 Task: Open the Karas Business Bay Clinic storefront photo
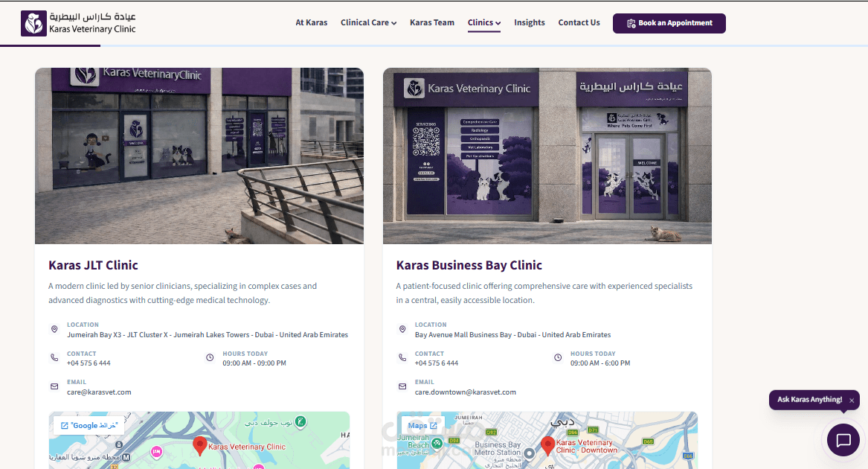(547, 156)
